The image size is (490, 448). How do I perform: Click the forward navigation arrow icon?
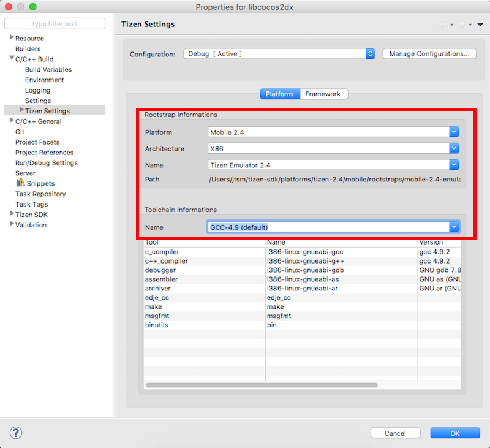pos(461,25)
